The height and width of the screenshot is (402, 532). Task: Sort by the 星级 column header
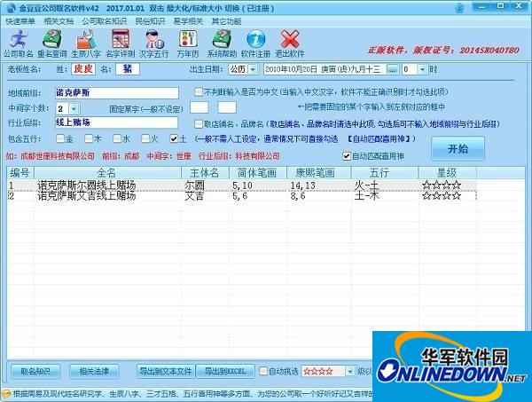point(447,173)
